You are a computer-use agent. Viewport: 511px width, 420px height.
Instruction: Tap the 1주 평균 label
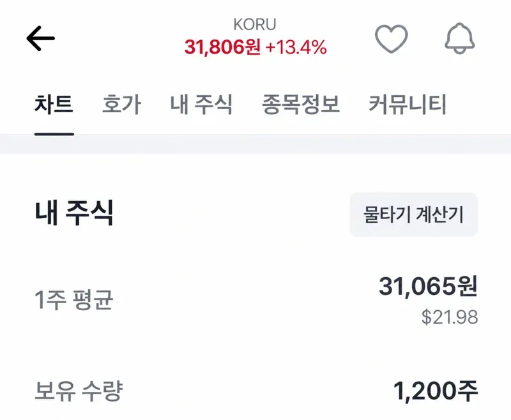[73, 300]
